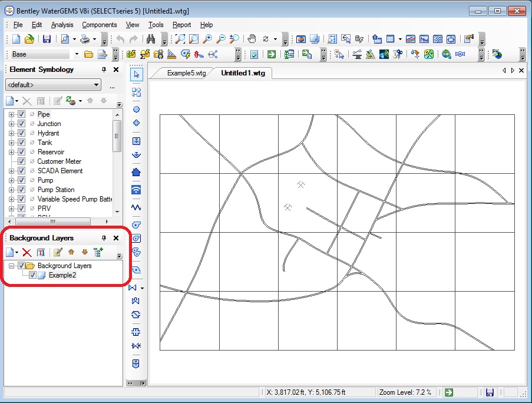Switch to the Example5.wtg tab
This screenshot has height=403, width=532.
pos(186,73)
